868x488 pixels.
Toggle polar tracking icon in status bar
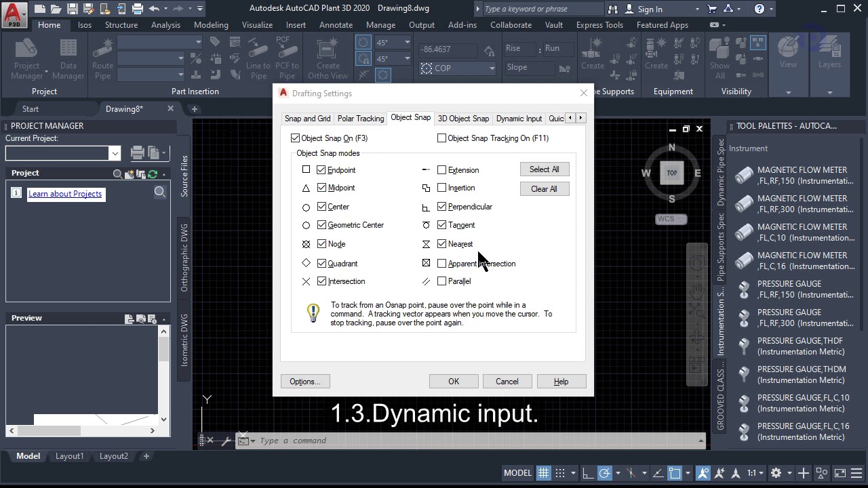604,473
